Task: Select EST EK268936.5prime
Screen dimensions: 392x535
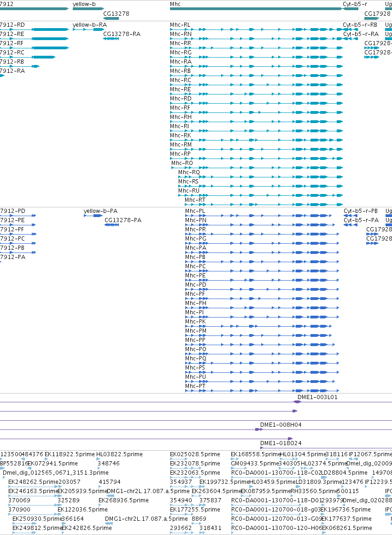Action: [123, 500]
